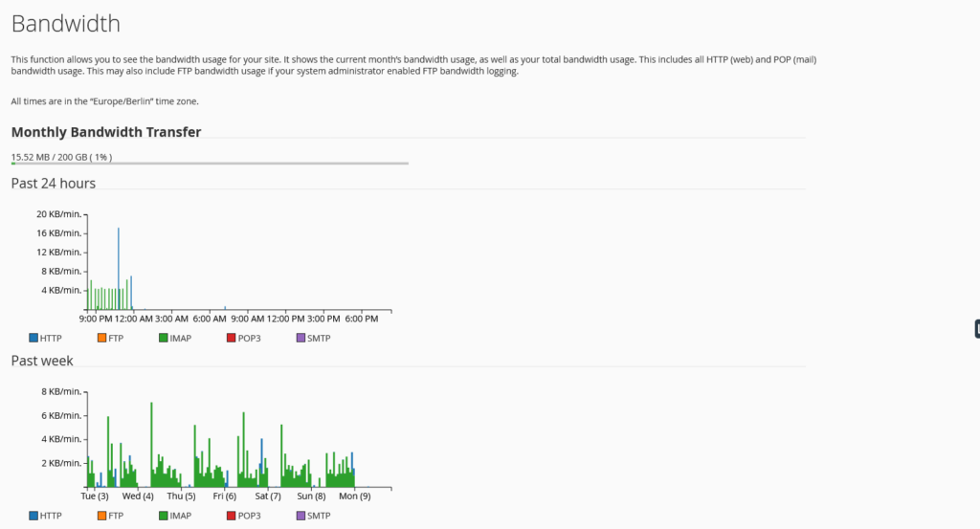
Task: Toggle IMAP legend icon under Past week chart
Action: click(164, 516)
